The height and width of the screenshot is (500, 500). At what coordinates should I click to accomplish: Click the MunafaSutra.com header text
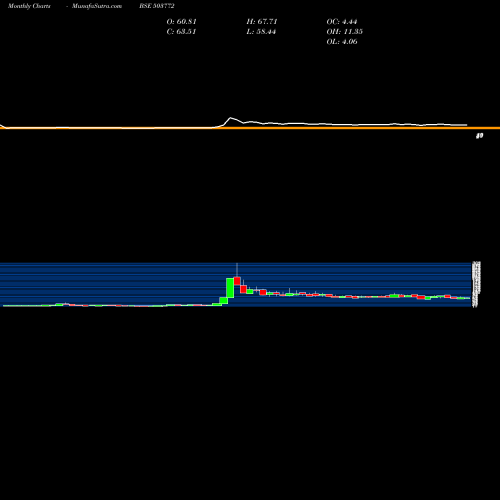coord(97,6)
